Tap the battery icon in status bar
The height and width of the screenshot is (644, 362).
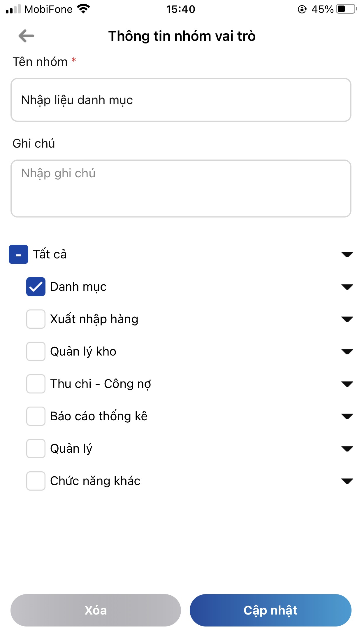[346, 9]
